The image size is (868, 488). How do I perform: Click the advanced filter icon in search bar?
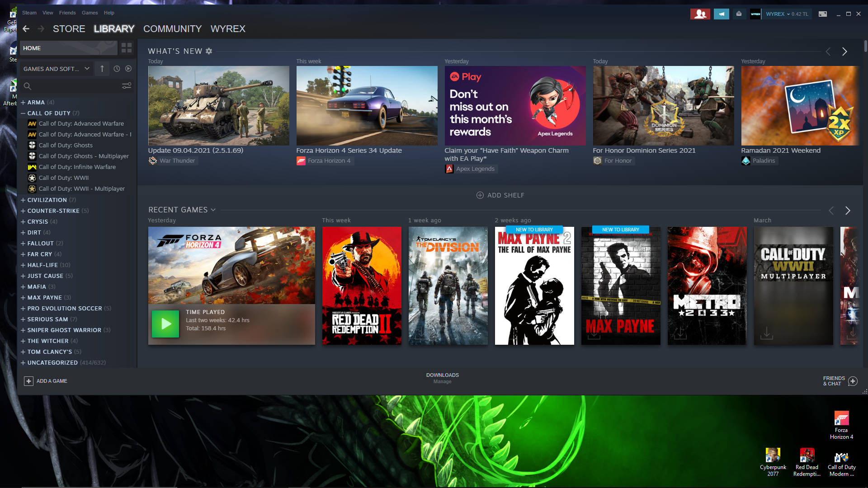pyautogui.click(x=127, y=86)
